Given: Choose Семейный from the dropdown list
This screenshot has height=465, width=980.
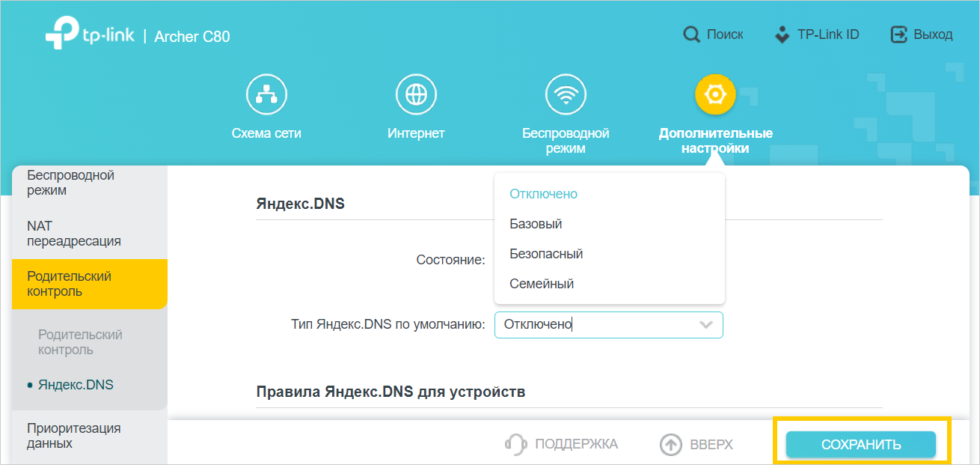Looking at the screenshot, I should 542,284.
